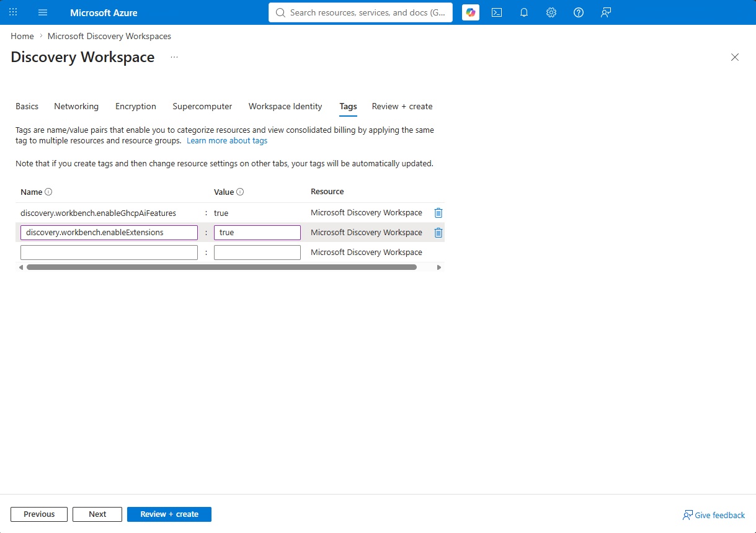Go to Home breadcrumb
The height and width of the screenshot is (533, 756).
pyautogui.click(x=22, y=36)
